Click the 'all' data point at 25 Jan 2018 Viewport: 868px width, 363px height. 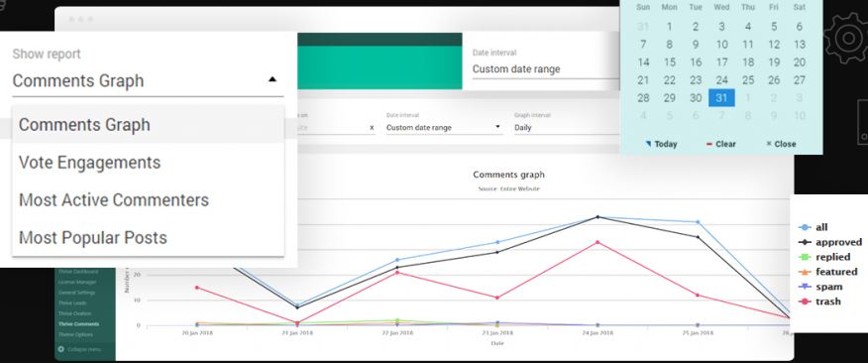click(x=698, y=222)
